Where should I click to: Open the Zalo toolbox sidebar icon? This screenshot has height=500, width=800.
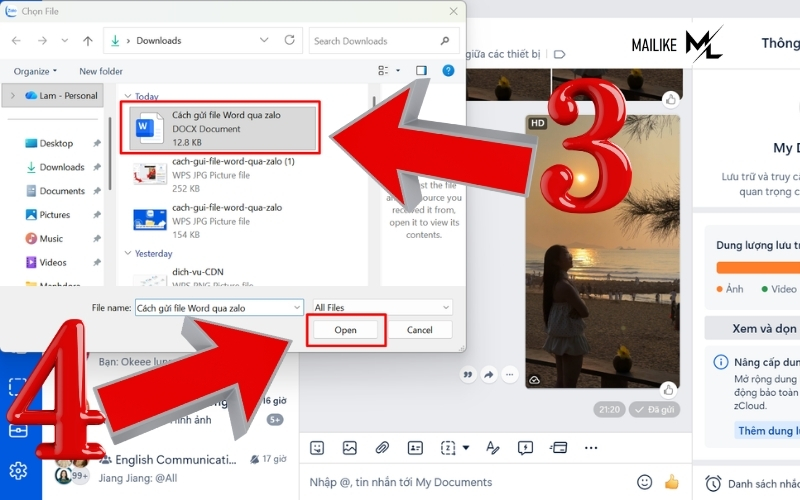(18, 430)
